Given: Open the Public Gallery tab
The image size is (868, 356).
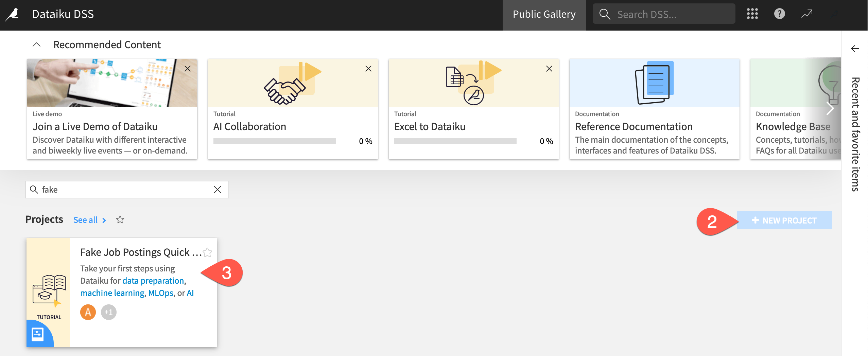Looking at the screenshot, I should pyautogui.click(x=544, y=14).
